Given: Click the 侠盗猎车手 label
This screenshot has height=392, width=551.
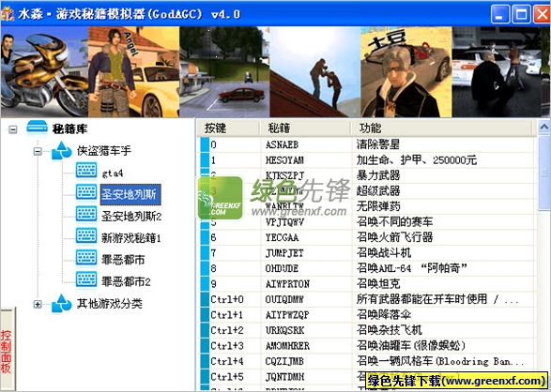Looking at the screenshot, I should pos(104,151).
